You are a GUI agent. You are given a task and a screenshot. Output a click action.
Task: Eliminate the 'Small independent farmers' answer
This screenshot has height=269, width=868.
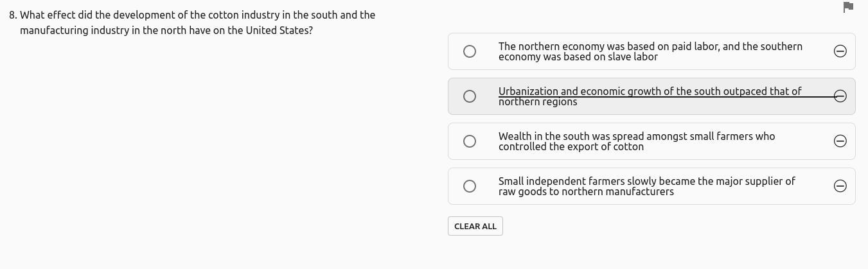(840, 186)
